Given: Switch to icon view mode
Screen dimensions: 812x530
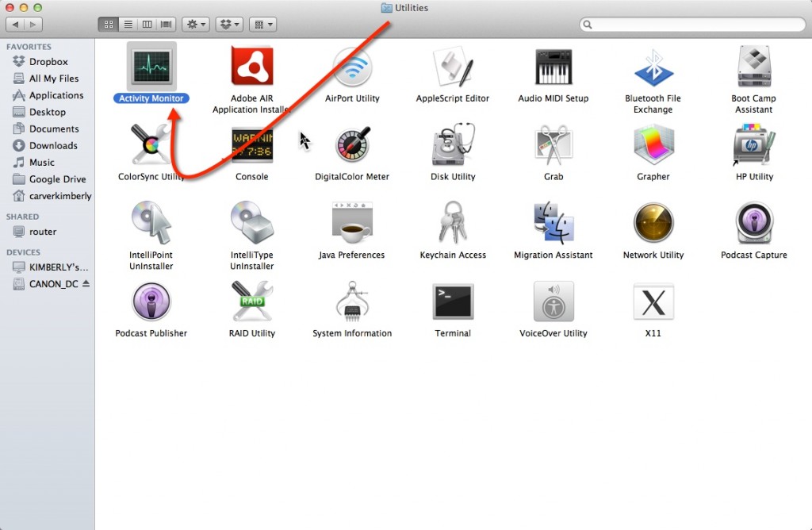Looking at the screenshot, I should pos(108,25).
